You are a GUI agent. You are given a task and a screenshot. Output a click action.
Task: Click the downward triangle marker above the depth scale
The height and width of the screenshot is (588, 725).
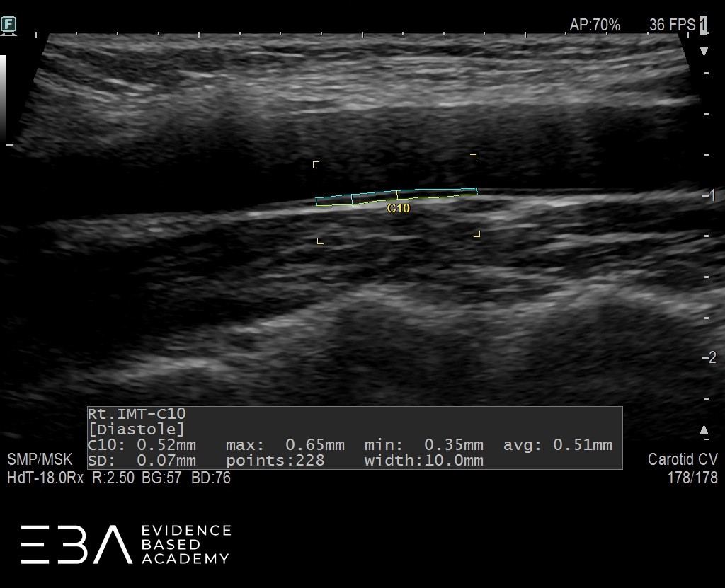click(x=704, y=51)
